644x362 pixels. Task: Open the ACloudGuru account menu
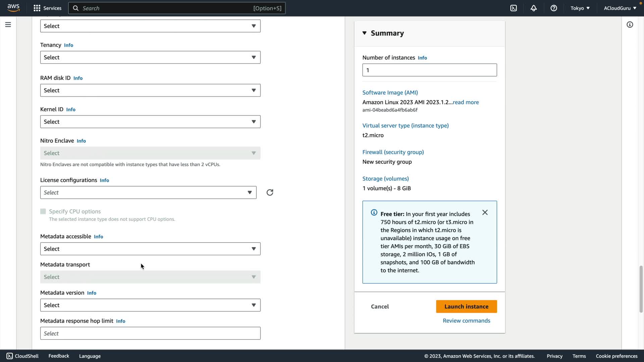(620, 8)
